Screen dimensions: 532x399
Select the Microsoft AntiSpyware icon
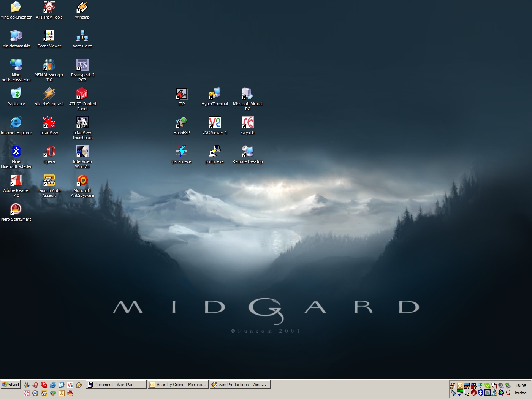coord(82,180)
